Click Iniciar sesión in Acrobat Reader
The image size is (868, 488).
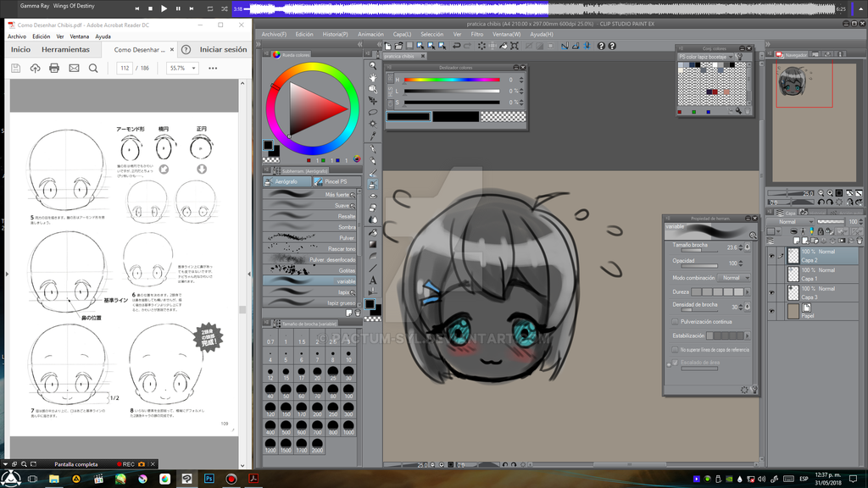pos(223,49)
